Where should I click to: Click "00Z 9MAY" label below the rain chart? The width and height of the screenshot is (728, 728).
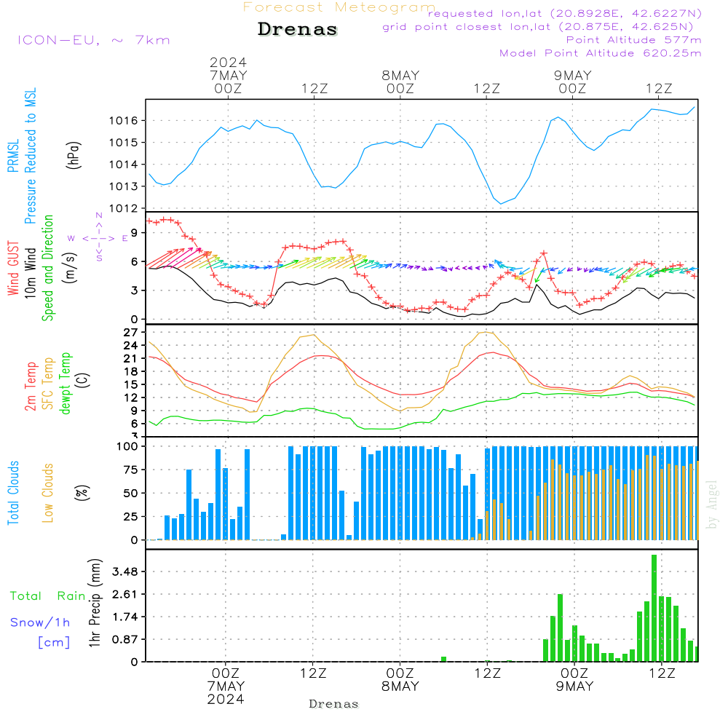(575, 680)
